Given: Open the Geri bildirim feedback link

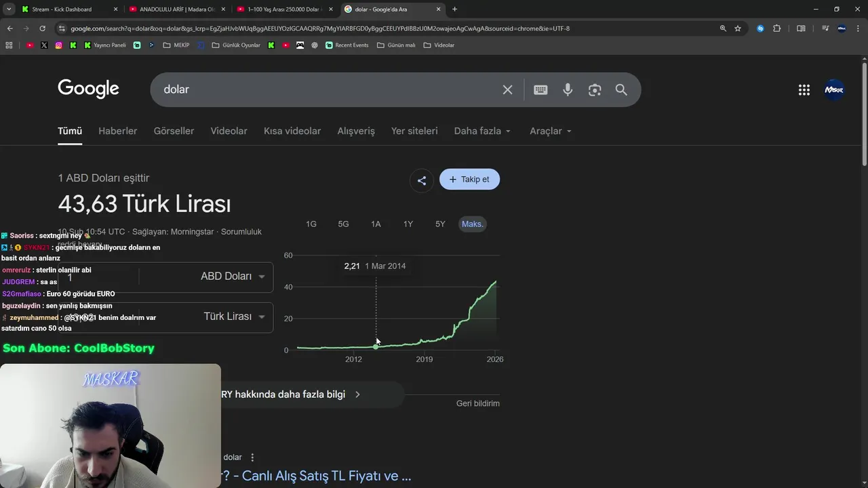Looking at the screenshot, I should (478, 403).
